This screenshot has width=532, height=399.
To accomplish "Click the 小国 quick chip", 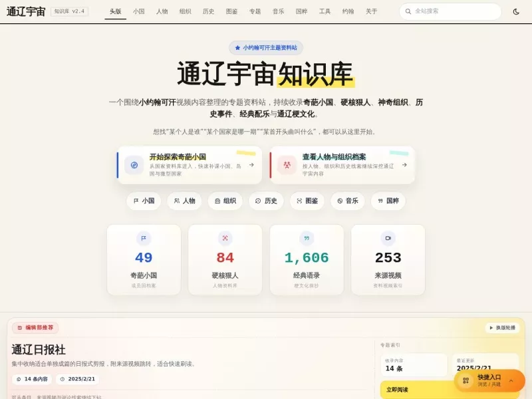I will pyautogui.click(x=144, y=201).
